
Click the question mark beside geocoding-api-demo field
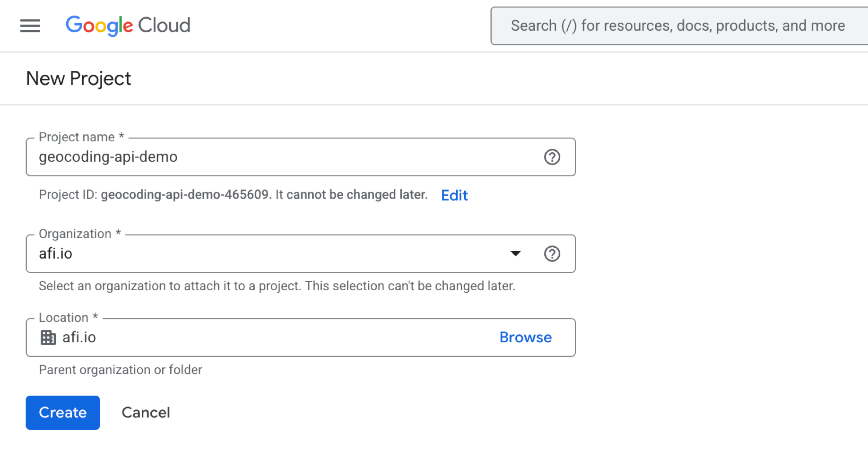click(x=552, y=157)
